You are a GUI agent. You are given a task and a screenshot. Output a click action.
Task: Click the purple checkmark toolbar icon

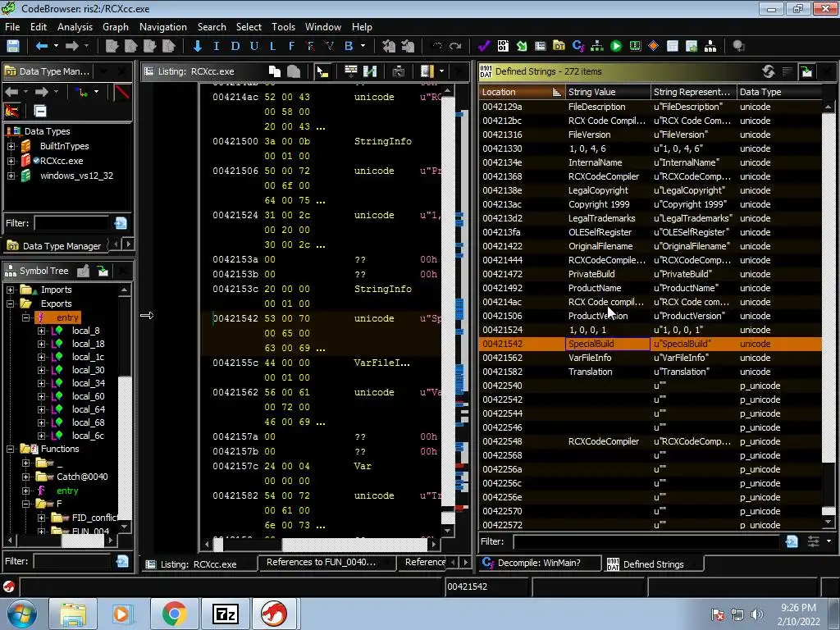484,46
